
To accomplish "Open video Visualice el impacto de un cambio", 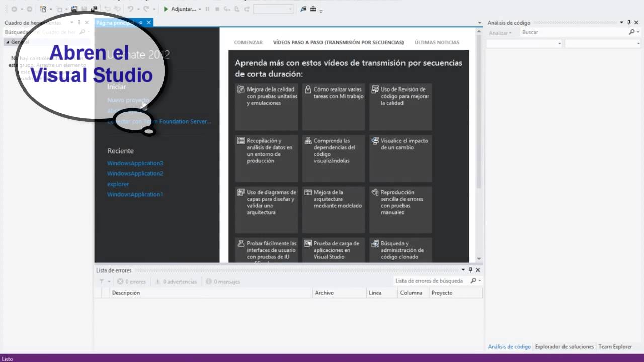I will point(400,158).
